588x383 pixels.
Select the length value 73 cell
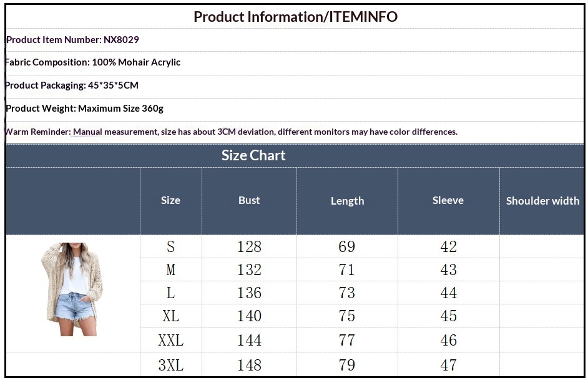(x=347, y=293)
